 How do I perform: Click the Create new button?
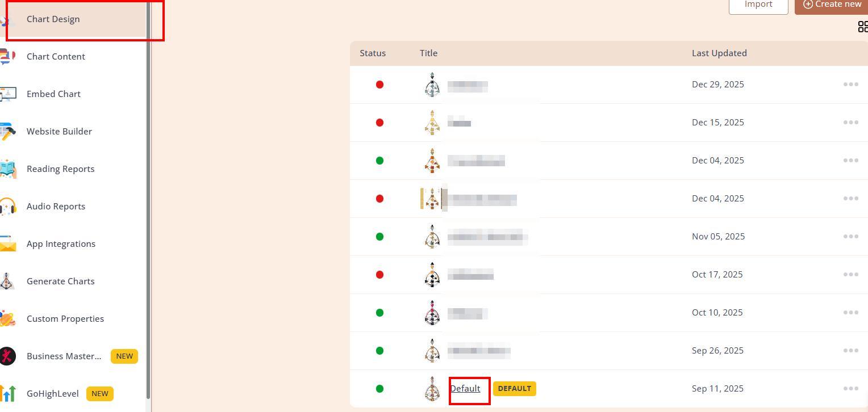832,5
